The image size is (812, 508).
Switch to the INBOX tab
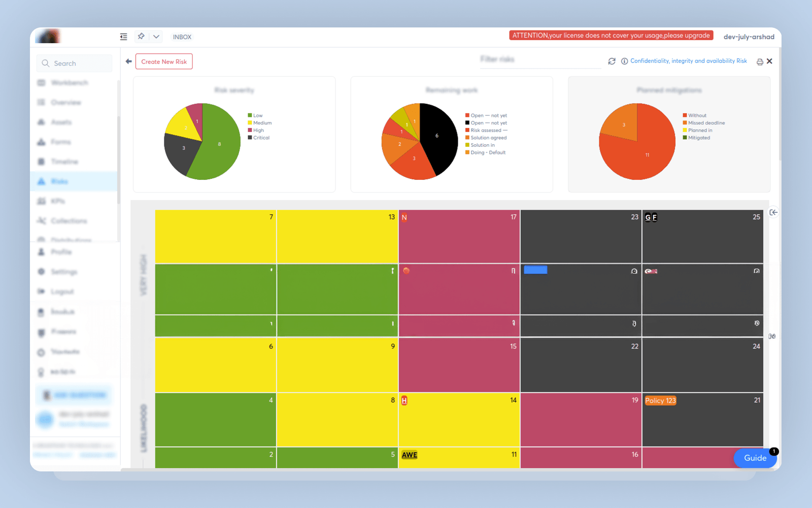point(181,36)
